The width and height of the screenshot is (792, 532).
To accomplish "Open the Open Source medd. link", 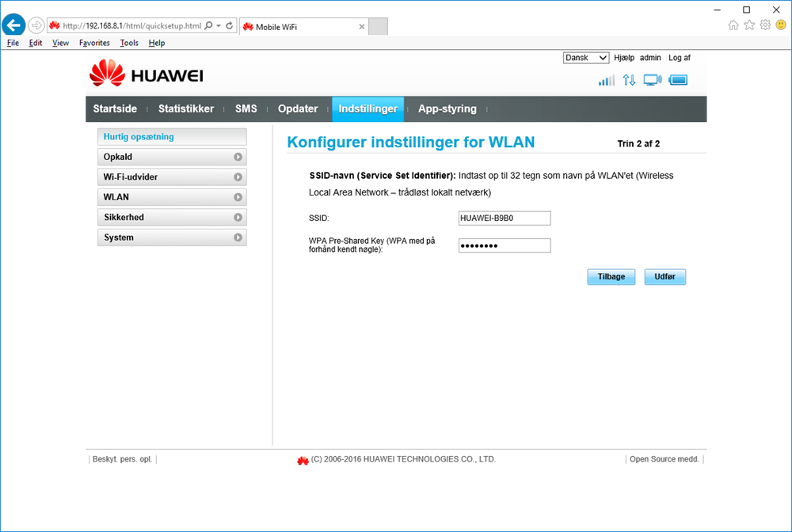I will click(x=664, y=459).
